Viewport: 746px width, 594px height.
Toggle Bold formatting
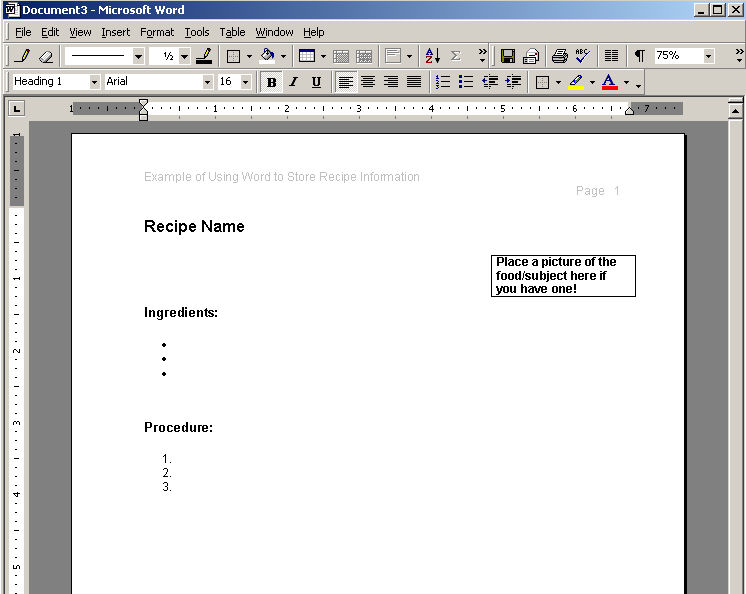tap(271, 82)
